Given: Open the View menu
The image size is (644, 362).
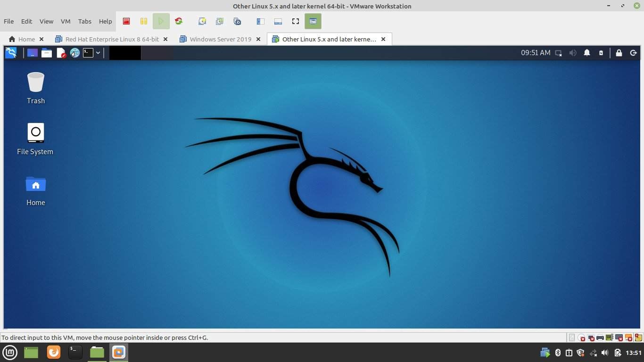Looking at the screenshot, I should [x=46, y=21].
